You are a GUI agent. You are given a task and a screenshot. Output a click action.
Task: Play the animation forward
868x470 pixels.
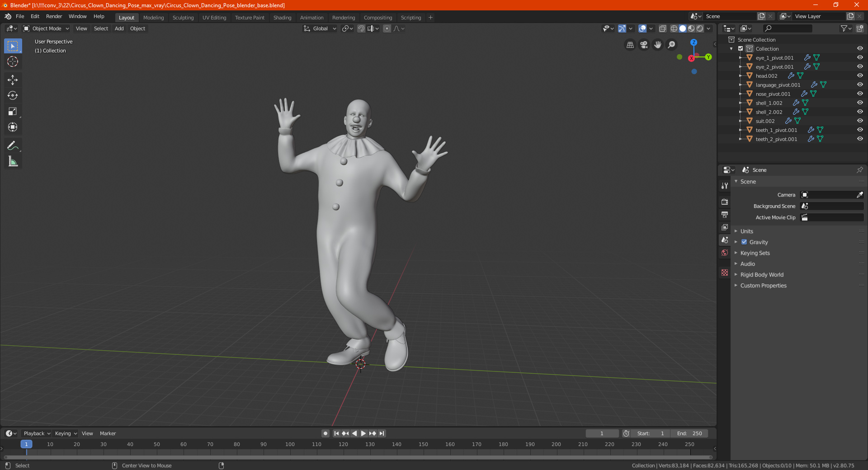point(363,433)
